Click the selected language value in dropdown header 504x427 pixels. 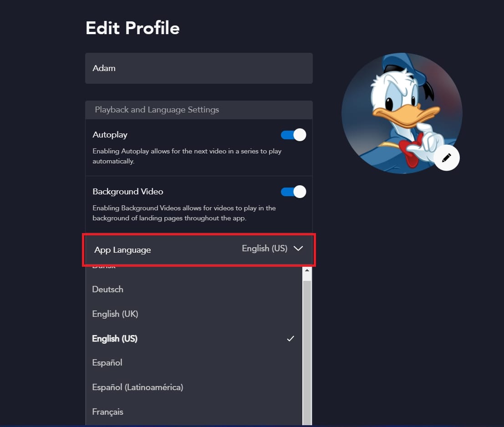click(x=265, y=249)
